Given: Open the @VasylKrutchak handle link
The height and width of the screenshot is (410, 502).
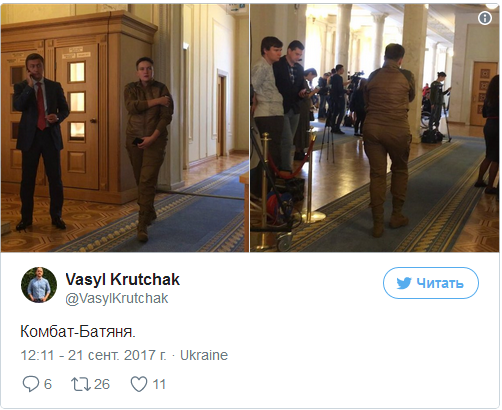Looking at the screenshot, I should pos(117,298).
